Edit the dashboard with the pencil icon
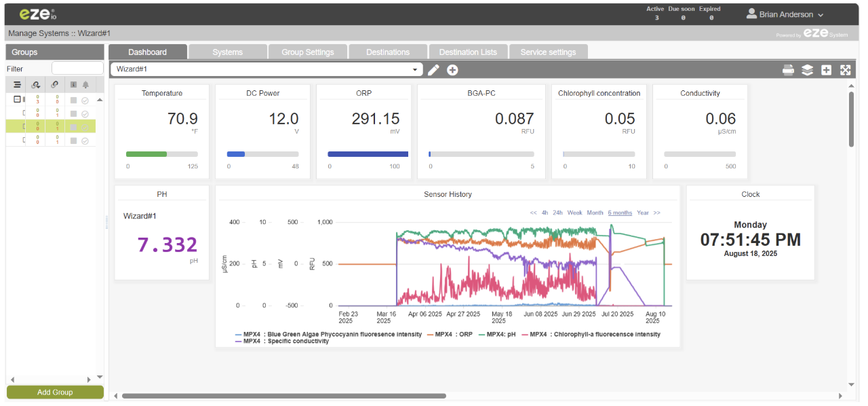This screenshot has height=406, width=868. click(433, 69)
